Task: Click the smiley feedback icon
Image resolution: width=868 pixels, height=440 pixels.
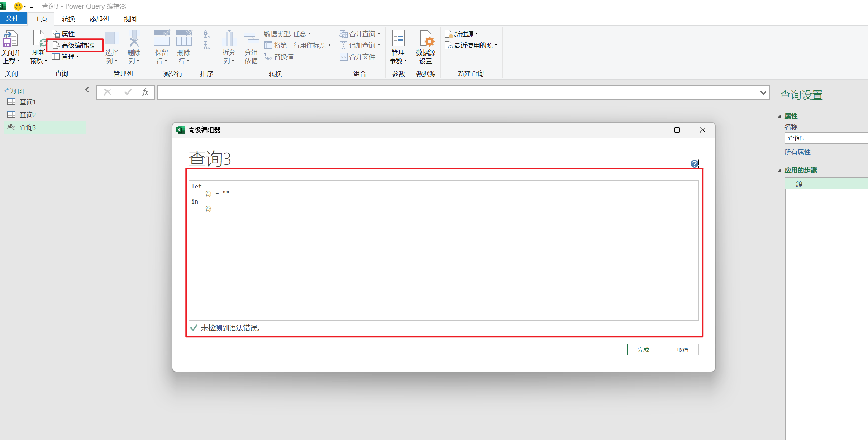Action: [18, 6]
